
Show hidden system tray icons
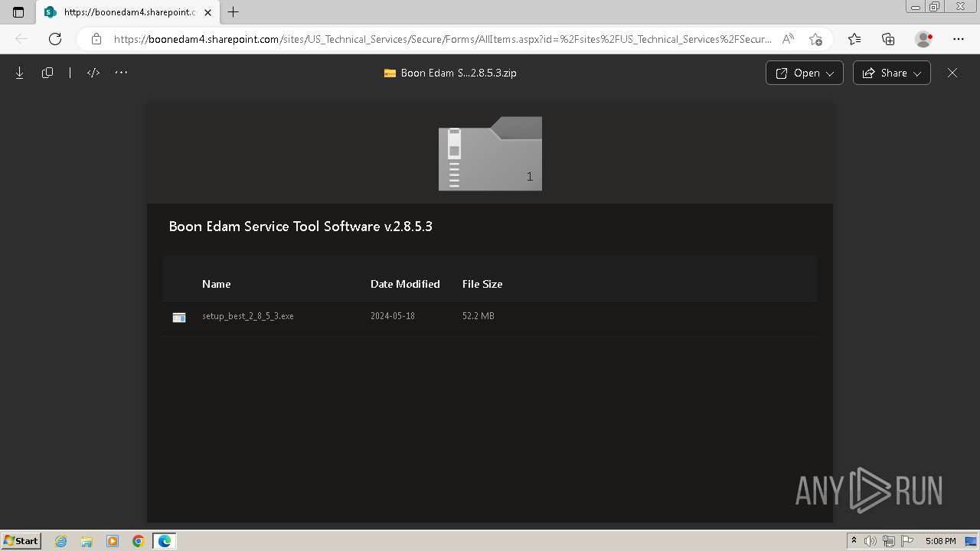point(854,541)
